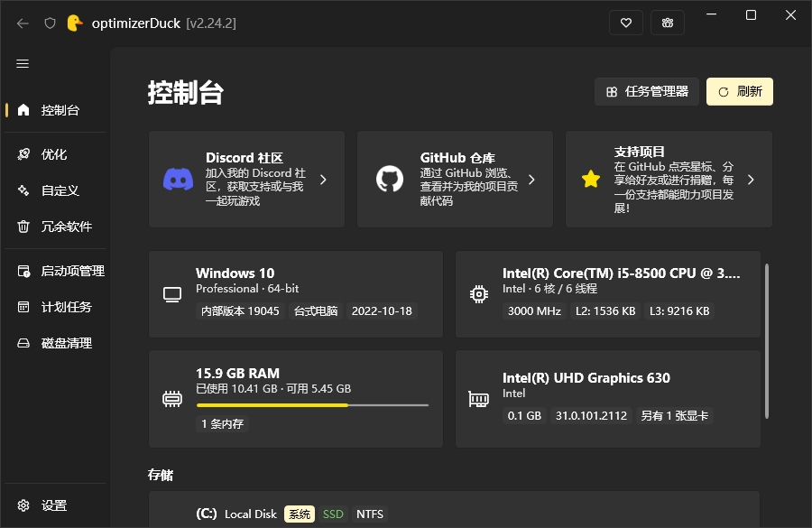The image size is (812, 528).
Task: Open the theme flower icon button
Action: [668, 23]
